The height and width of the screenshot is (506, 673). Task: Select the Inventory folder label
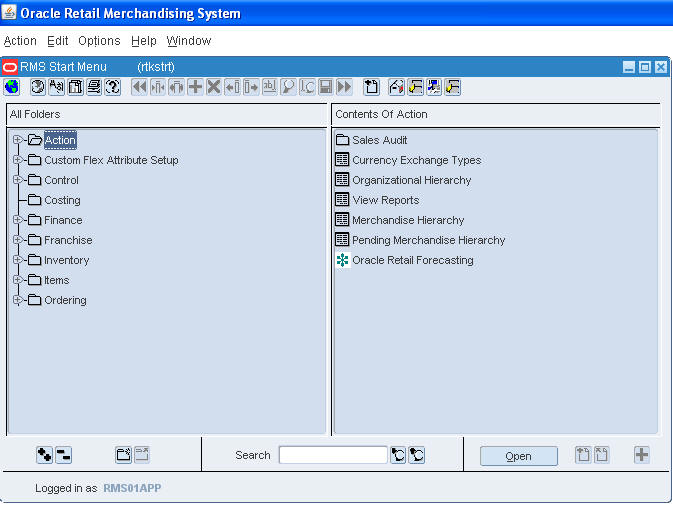coord(67,260)
